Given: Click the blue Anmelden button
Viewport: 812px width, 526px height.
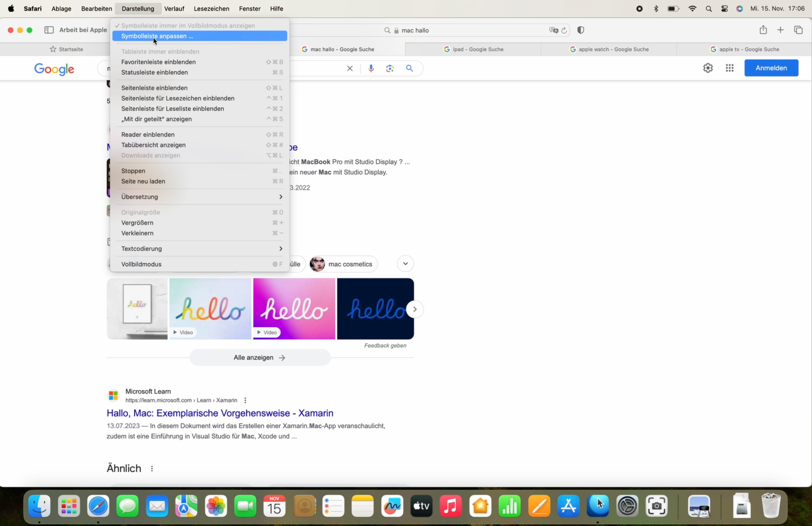Looking at the screenshot, I should coord(771,68).
